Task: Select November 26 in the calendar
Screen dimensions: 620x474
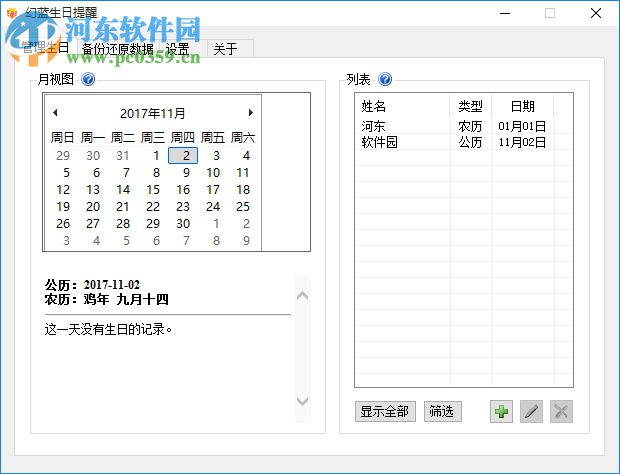Action: coord(63,223)
